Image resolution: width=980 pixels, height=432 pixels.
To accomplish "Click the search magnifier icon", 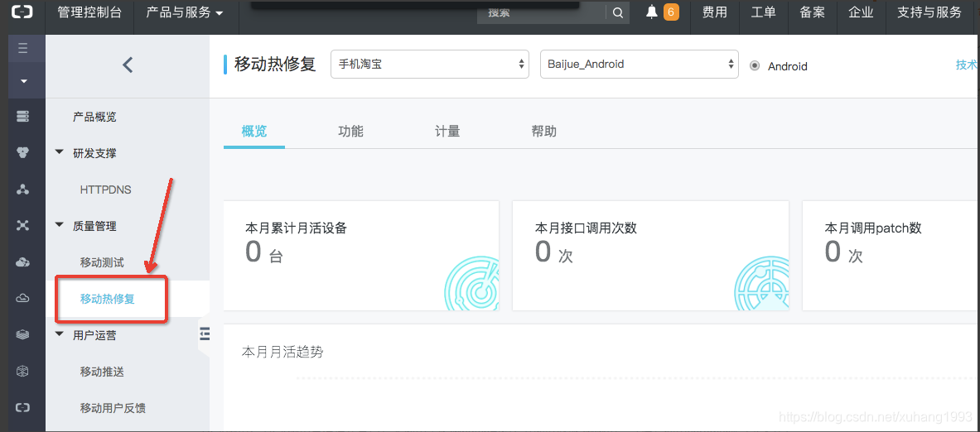I will (x=617, y=12).
